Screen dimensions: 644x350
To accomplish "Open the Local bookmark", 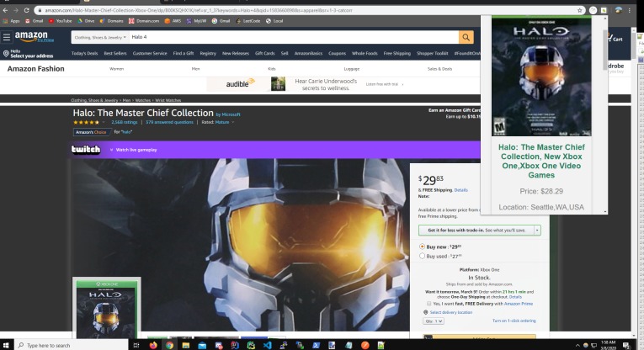I will (274, 21).
